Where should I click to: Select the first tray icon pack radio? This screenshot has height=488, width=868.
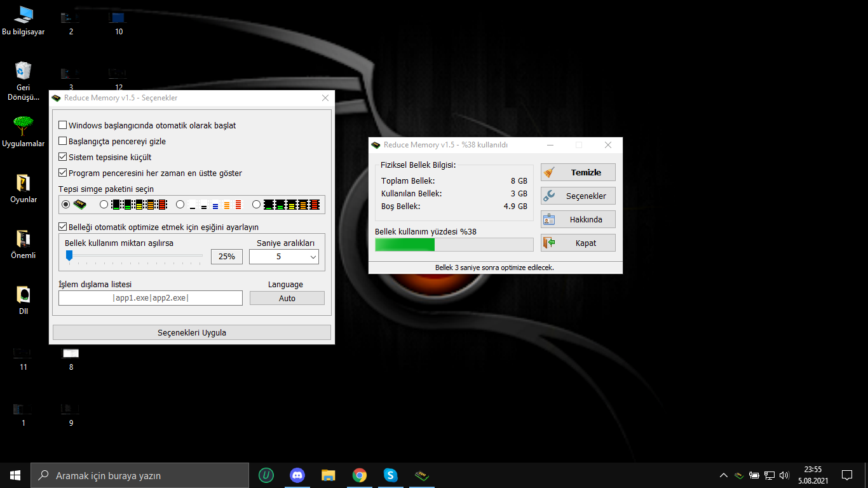coord(65,205)
